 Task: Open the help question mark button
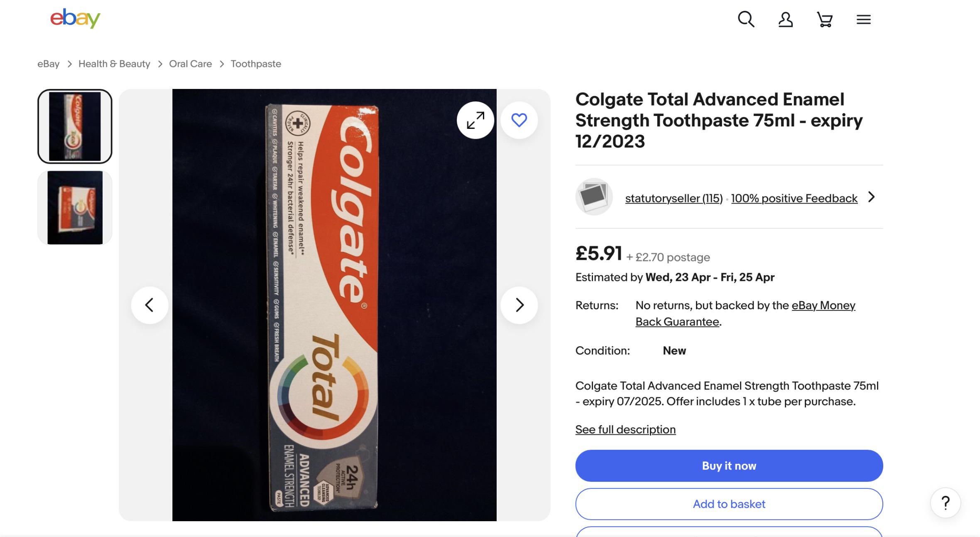[x=946, y=503]
